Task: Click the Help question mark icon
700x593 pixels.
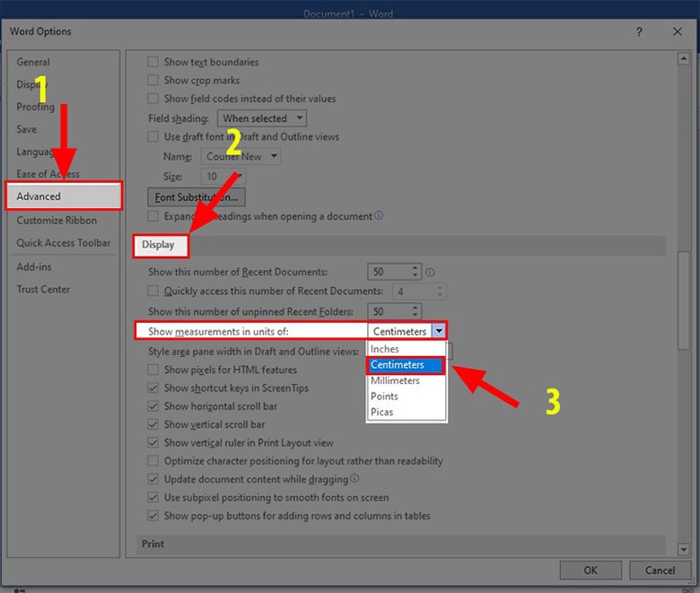Action: tap(639, 31)
